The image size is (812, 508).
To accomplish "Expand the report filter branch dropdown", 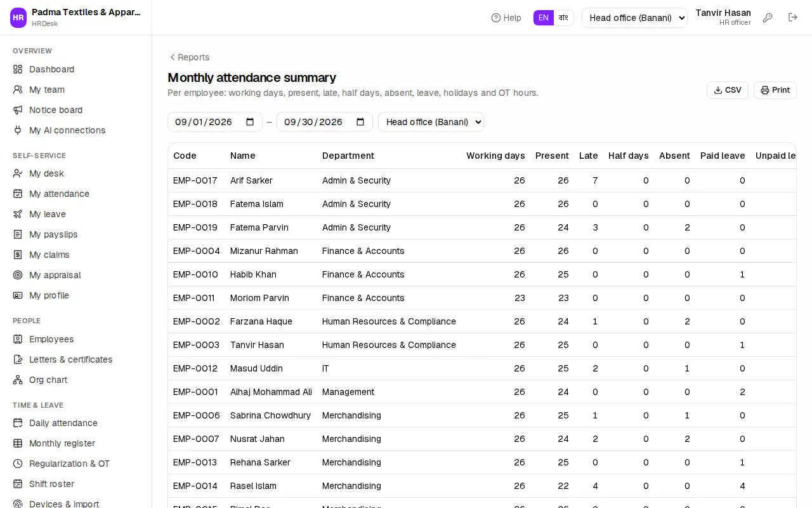I will pyautogui.click(x=431, y=122).
